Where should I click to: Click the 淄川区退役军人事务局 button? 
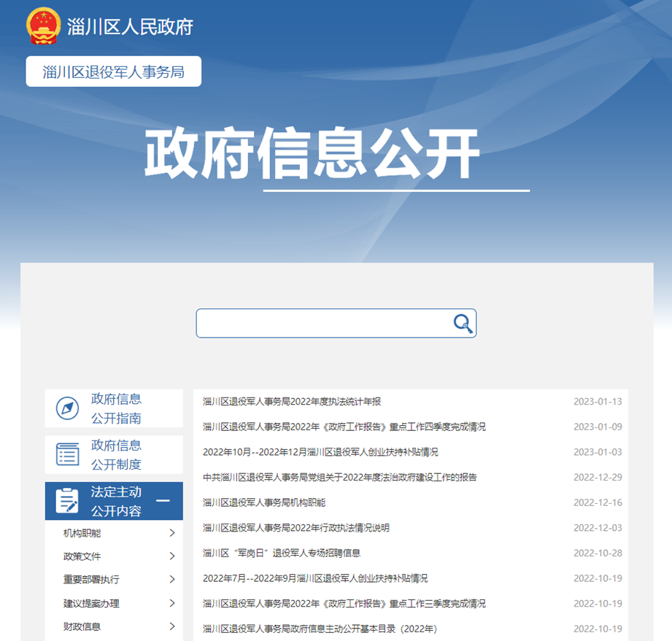[x=113, y=71]
